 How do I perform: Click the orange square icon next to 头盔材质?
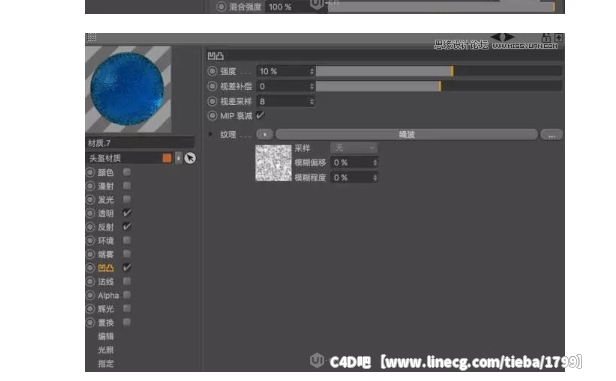click(167, 158)
